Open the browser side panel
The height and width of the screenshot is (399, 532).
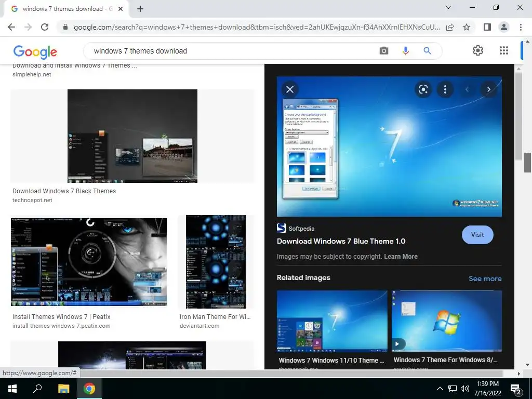click(487, 27)
